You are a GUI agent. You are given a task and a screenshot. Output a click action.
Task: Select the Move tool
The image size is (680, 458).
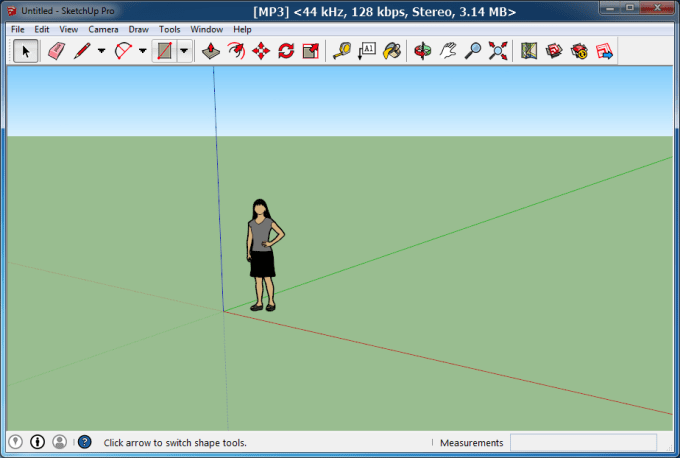tap(261, 51)
